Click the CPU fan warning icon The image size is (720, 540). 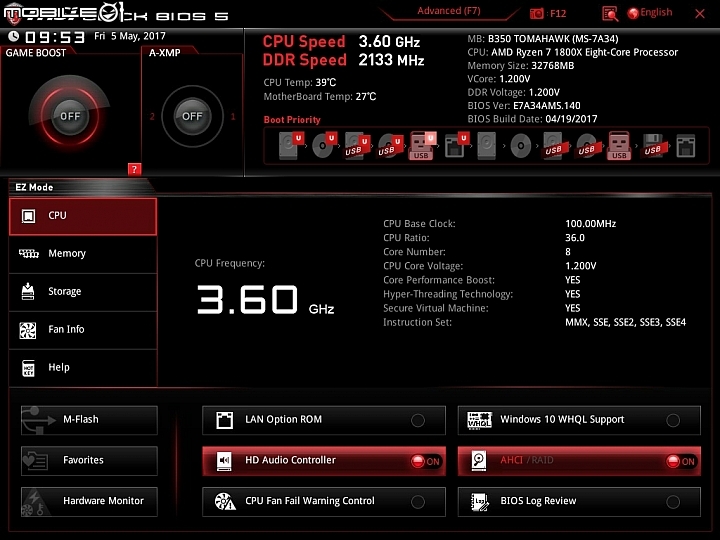(225, 501)
